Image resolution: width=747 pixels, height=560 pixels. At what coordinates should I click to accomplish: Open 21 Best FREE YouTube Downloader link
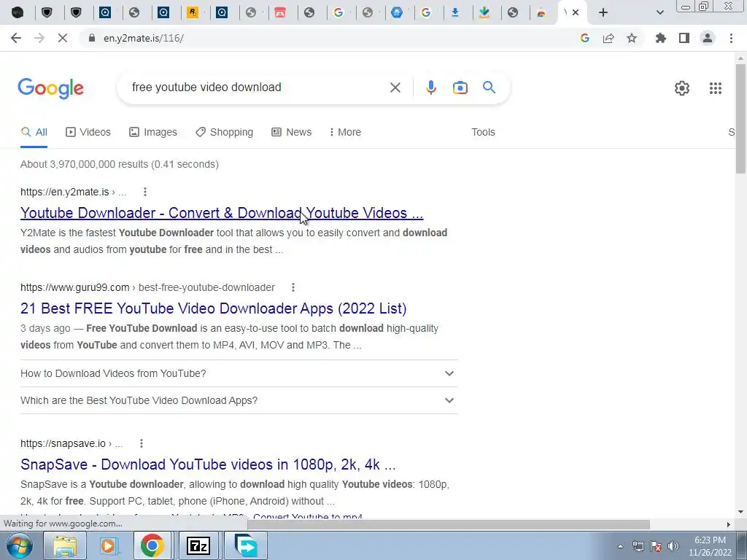pyautogui.click(x=214, y=308)
